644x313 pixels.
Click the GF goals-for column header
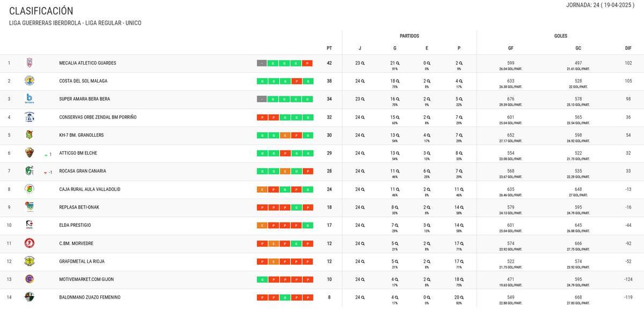tap(510, 48)
